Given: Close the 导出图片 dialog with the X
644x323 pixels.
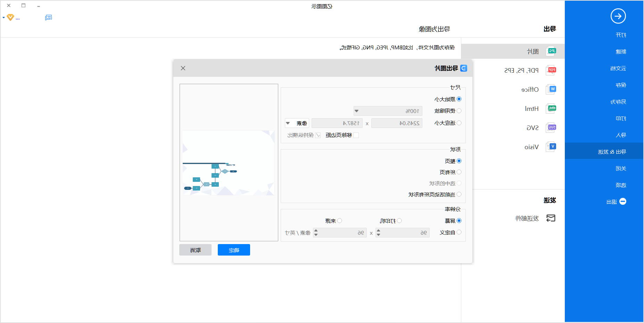Looking at the screenshot, I should pyautogui.click(x=183, y=68).
